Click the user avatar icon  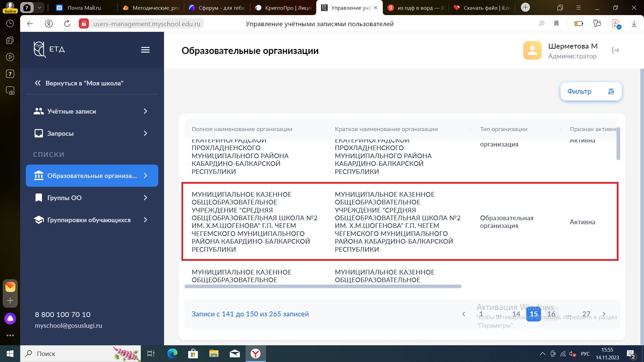pos(532,50)
